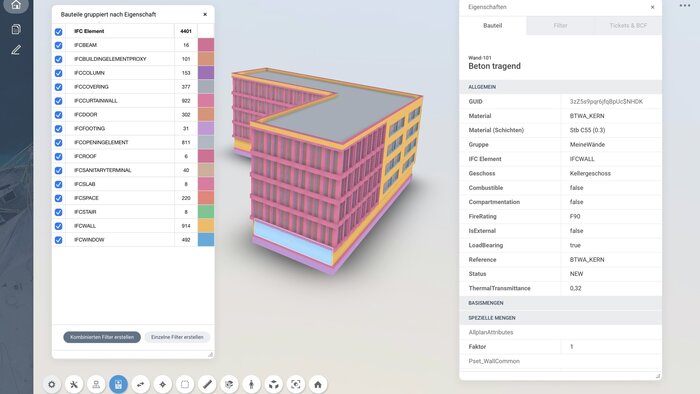The image size is (700, 394).
Task: Collapse the ALLGEMEIN section header
Action: [x=560, y=87]
